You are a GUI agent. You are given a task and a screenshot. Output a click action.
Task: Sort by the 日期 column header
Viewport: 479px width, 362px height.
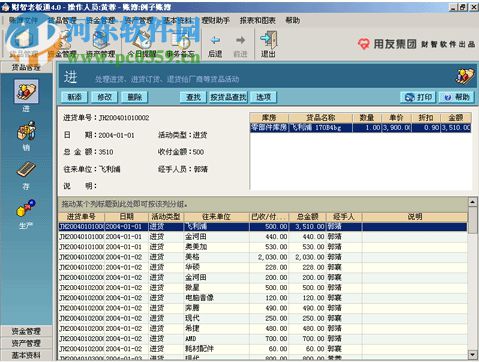point(126,217)
